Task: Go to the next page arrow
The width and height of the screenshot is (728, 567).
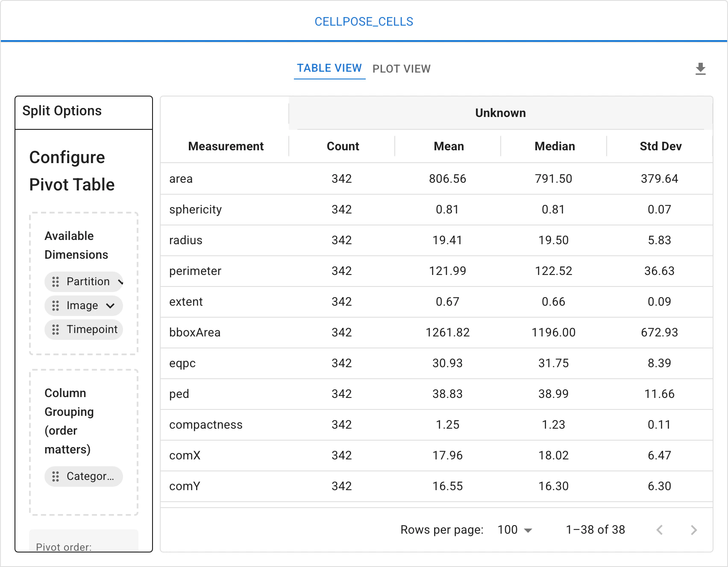Action: pyautogui.click(x=694, y=530)
